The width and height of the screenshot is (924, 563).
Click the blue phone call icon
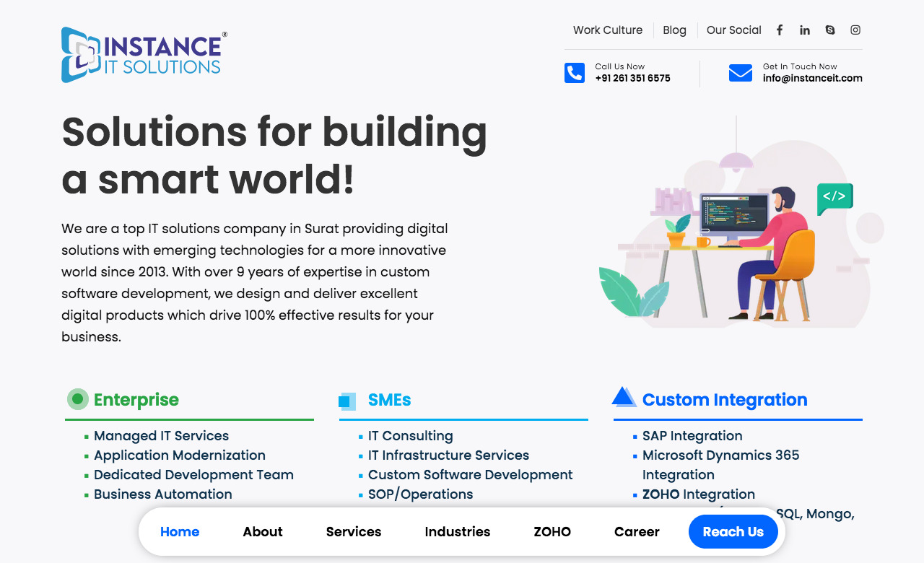pos(575,73)
